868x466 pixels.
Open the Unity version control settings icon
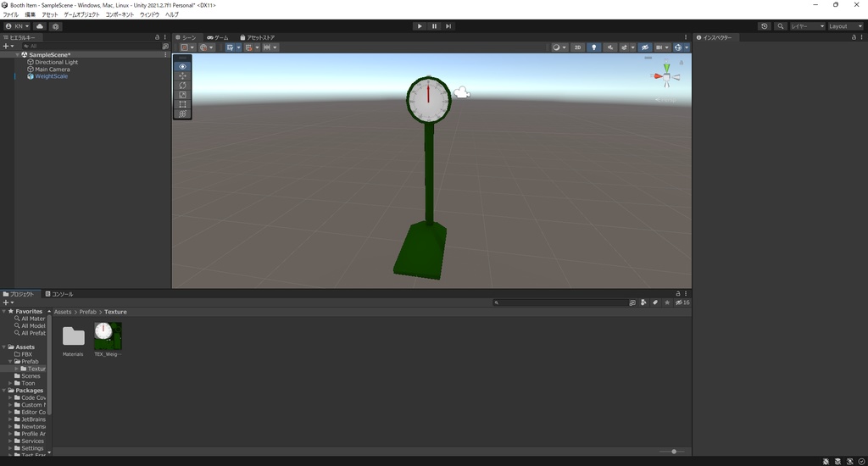(x=55, y=26)
